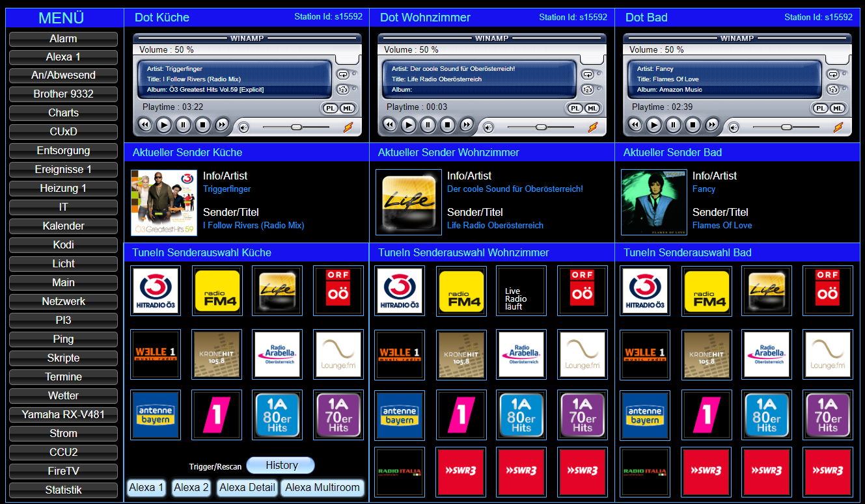Choose Lounge.fm for the Bad Dot
This screenshot has height=504, width=865.
pyautogui.click(x=828, y=354)
